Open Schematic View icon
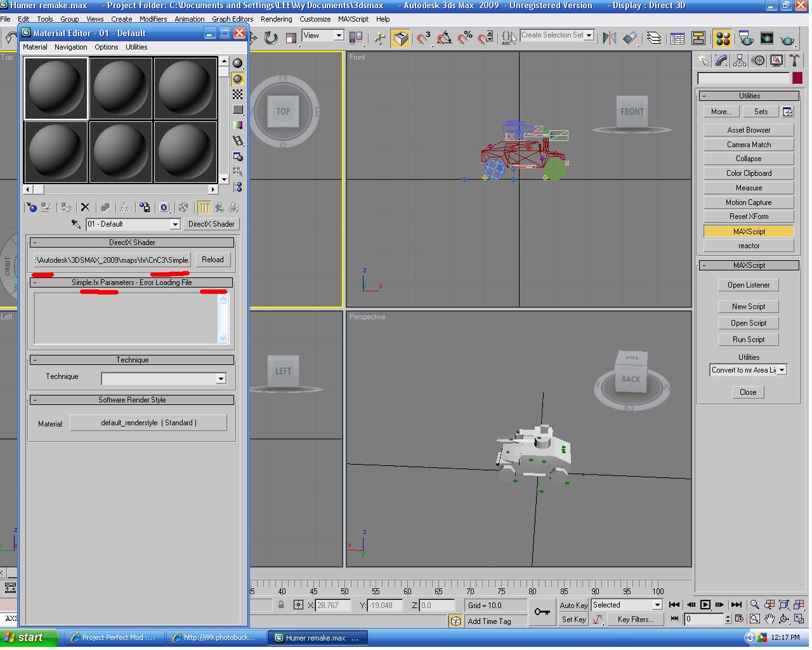The width and height of the screenshot is (812, 650). 698,38
